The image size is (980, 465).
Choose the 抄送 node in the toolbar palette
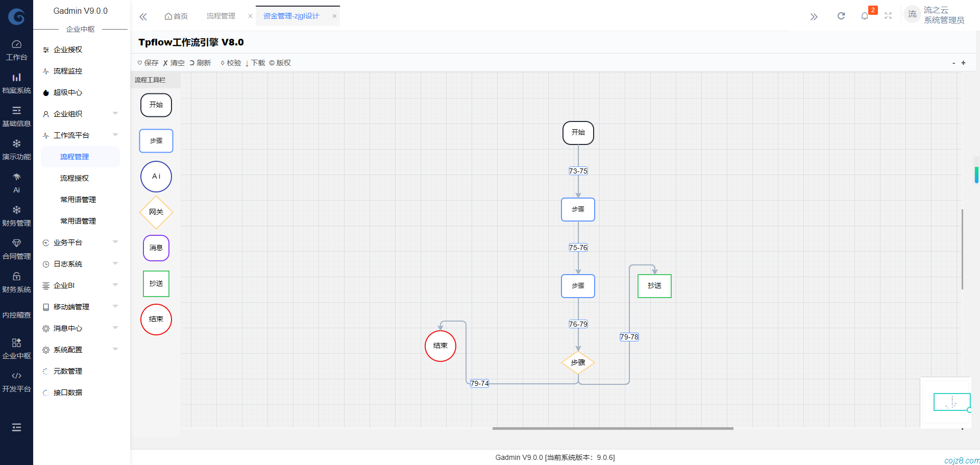click(x=156, y=284)
